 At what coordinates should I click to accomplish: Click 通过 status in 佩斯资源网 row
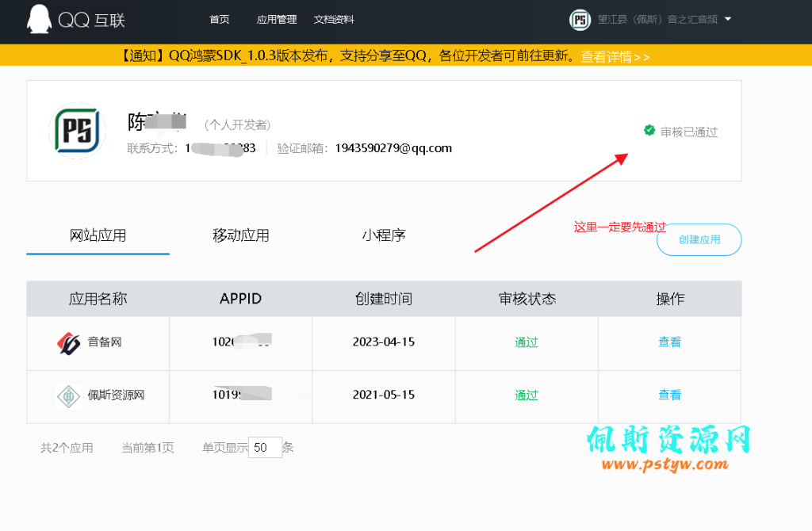click(527, 395)
